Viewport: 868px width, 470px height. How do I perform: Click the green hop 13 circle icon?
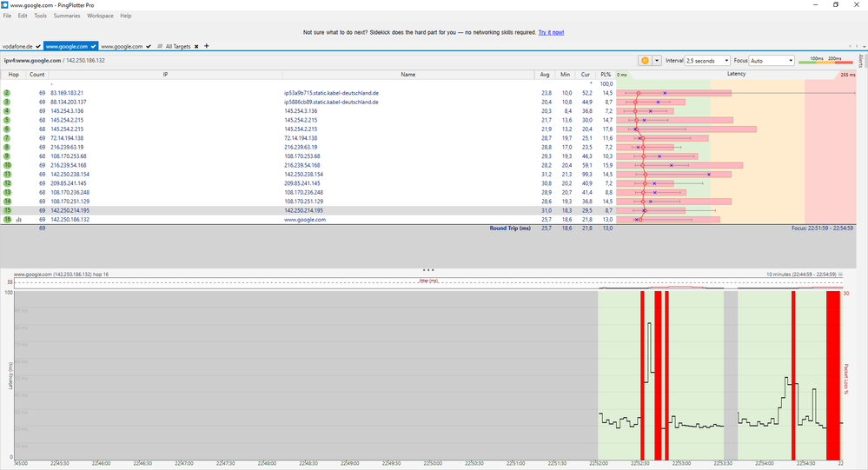pos(7,192)
